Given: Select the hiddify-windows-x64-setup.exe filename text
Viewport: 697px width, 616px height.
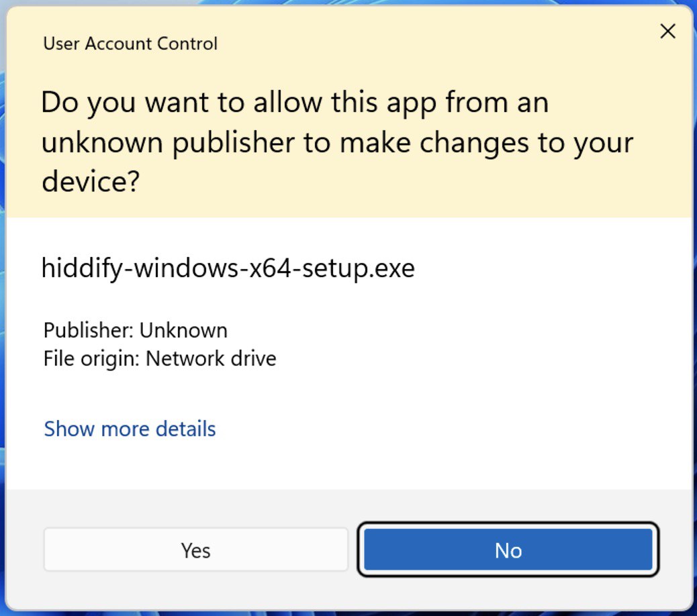Looking at the screenshot, I should pos(229,267).
